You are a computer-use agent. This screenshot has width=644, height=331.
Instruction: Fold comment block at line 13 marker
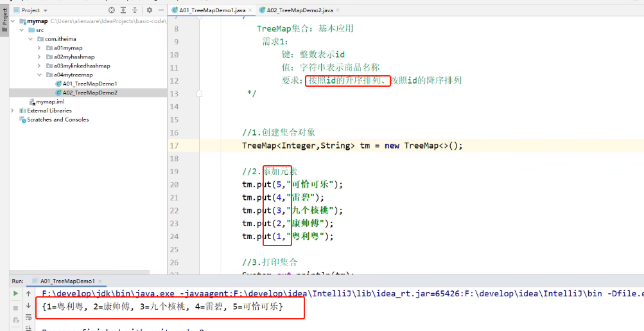tap(199, 94)
